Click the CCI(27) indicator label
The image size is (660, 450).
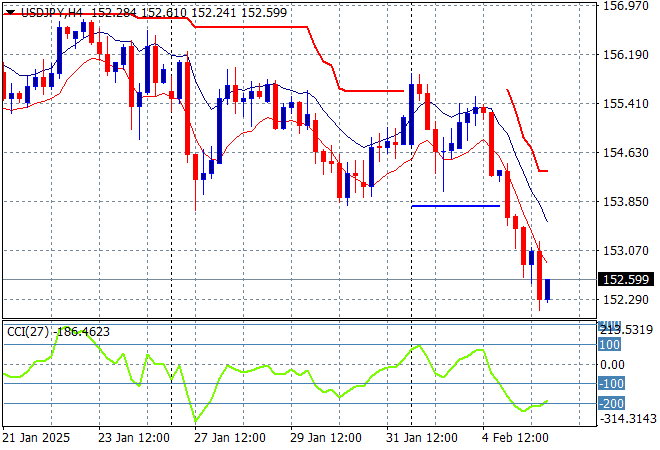click(28, 332)
